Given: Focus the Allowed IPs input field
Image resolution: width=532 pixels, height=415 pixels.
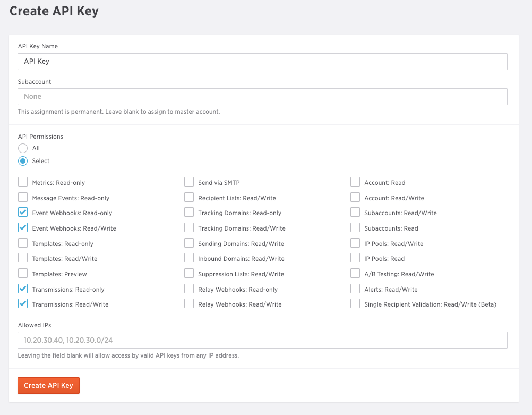Looking at the screenshot, I should point(262,340).
